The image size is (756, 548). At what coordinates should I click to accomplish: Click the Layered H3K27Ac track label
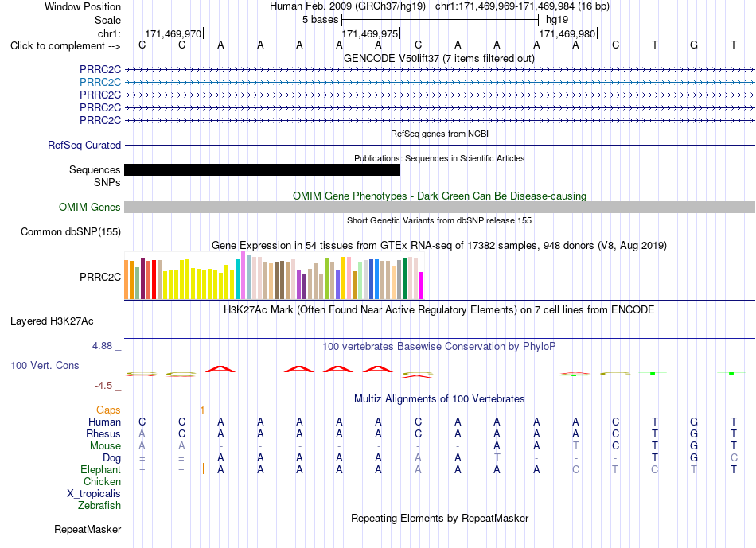coord(52,321)
